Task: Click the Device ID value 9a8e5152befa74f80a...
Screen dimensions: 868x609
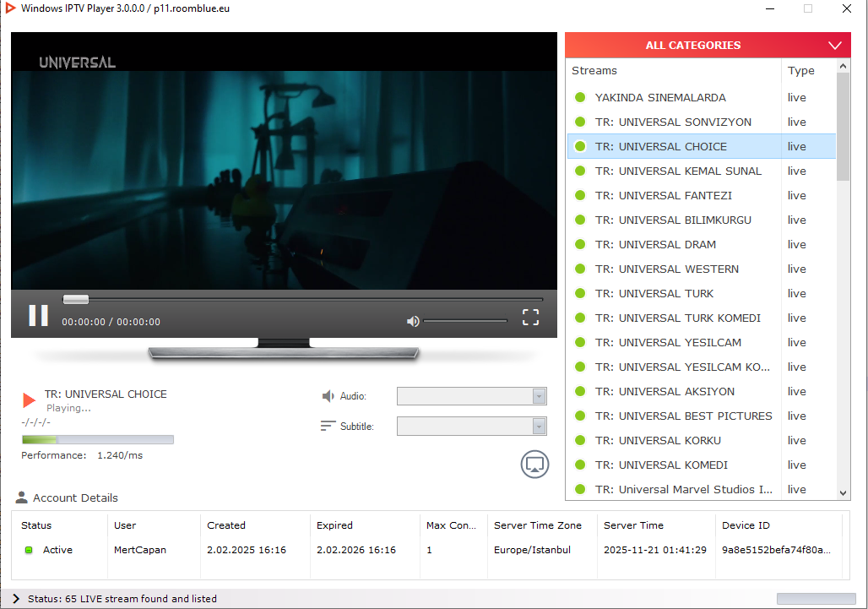Action: pos(776,550)
